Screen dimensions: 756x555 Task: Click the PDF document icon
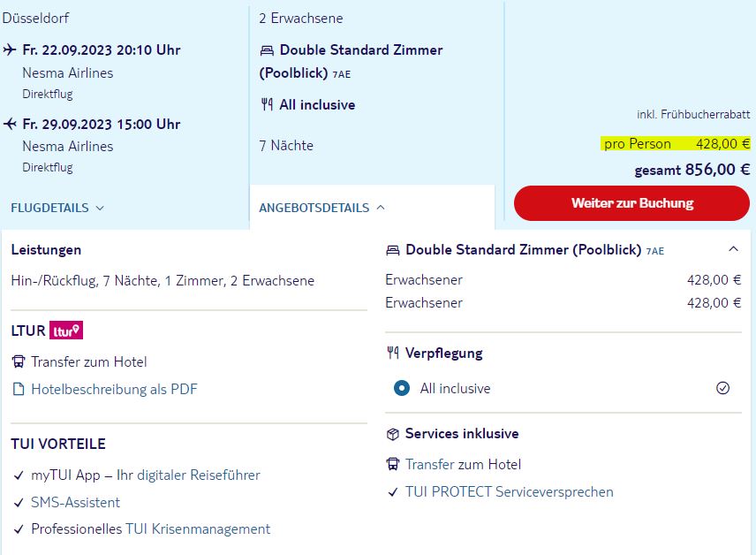pos(19,389)
